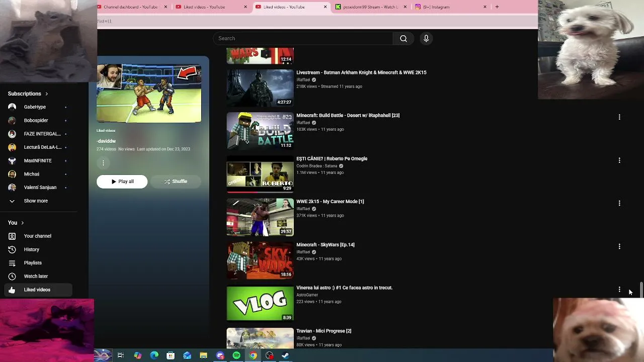
Task: Open Batman Arkham Knight livestream thumbnail
Action: click(260, 87)
